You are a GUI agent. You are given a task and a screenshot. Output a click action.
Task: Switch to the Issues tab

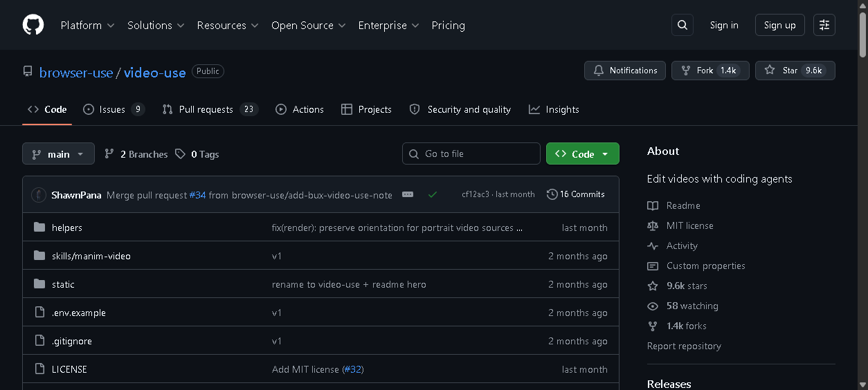(x=114, y=109)
